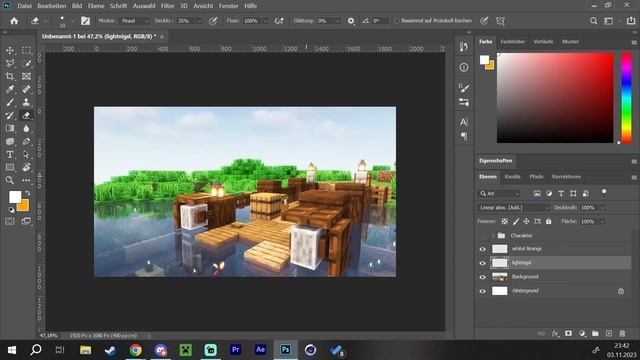Select the Path Selection arrow tool
Viewport: 640px width, 360px height.
click(26, 155)
